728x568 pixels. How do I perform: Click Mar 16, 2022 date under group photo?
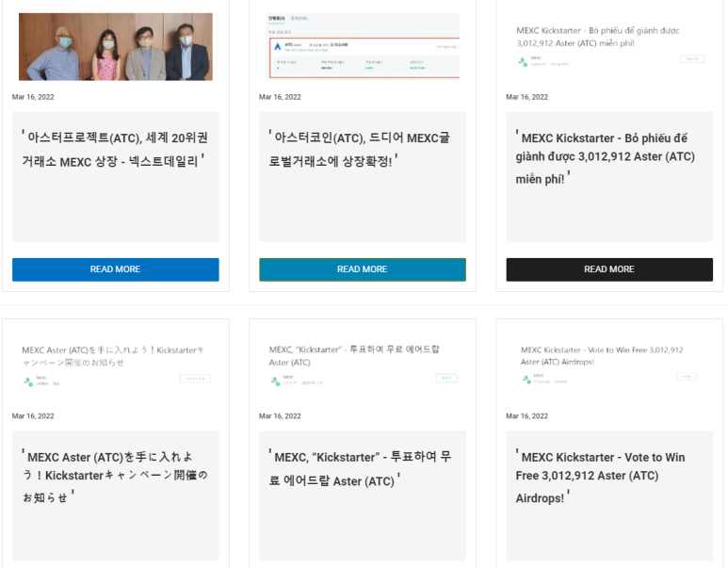(x=33, y=97)
